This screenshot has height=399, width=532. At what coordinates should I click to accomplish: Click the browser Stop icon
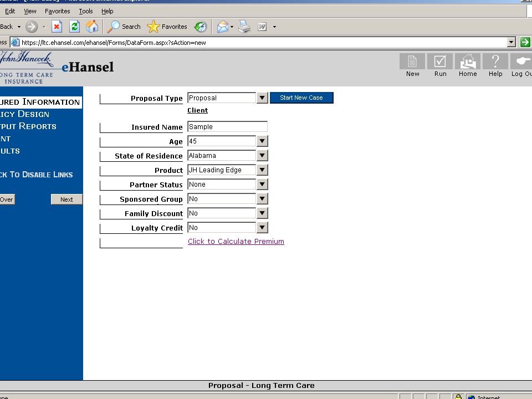(57, 27)
